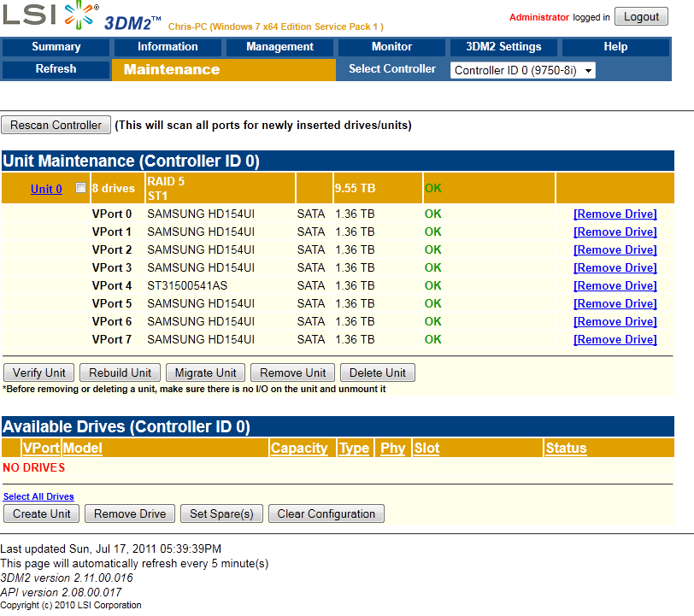Sort available drives by Status column

[x=566, y=449]
